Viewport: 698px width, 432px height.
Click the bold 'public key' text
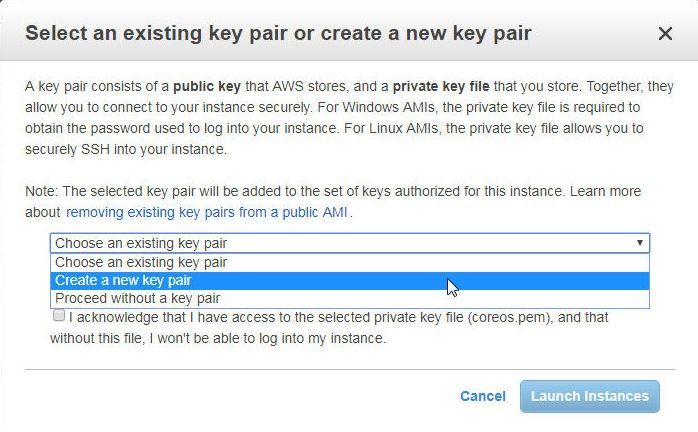pyautogui.click(x=207, y=86)
